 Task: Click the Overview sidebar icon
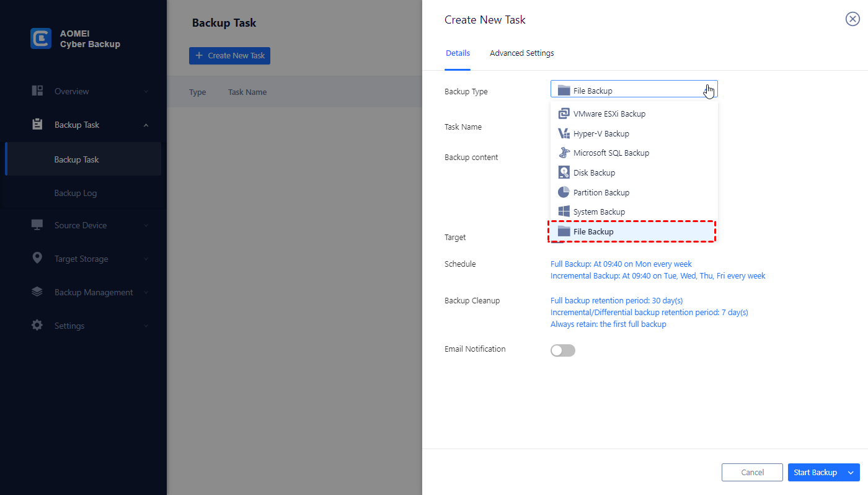pyautogui.click(x=37, y=91)
